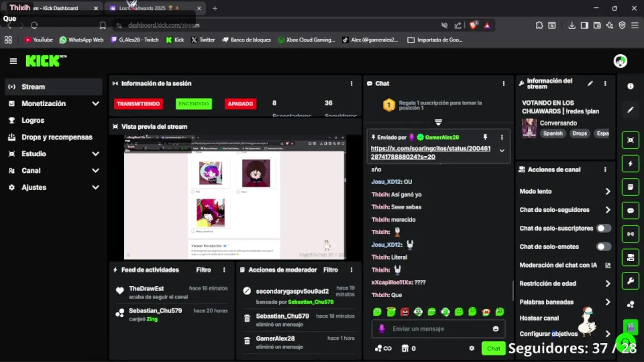Open the chat shop icon showing 0
Viewport: 644px width, 362px height.
point(408,348)
